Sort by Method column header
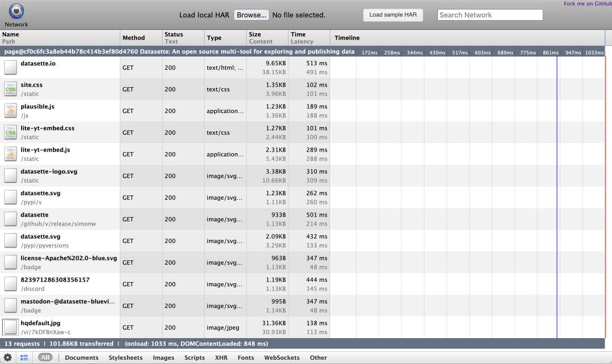The height and width of the screenshot is (364, 612). (x=141, y=38)
